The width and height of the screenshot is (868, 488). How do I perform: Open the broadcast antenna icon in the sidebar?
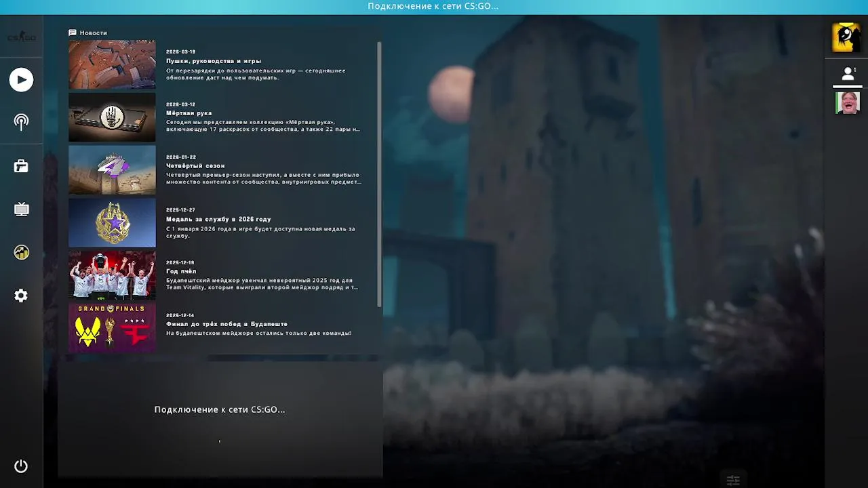pyautogui.click(x=21, y=123)
